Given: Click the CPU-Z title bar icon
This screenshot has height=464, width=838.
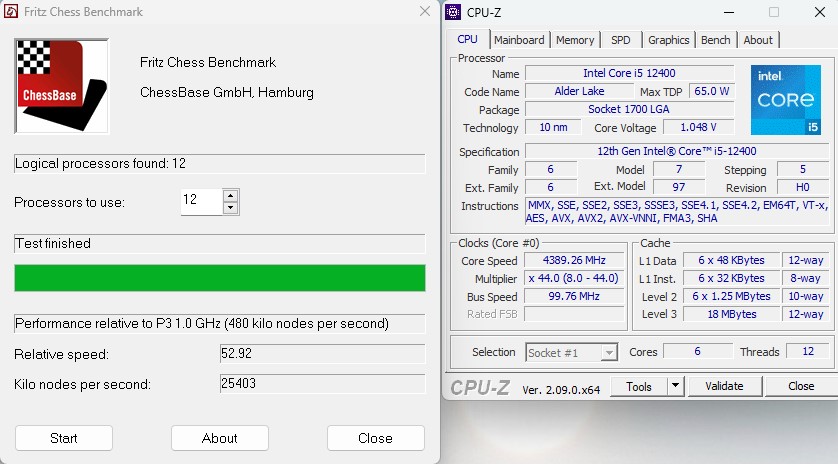Looking at the screenshot, I should click(x=453, y=12).
